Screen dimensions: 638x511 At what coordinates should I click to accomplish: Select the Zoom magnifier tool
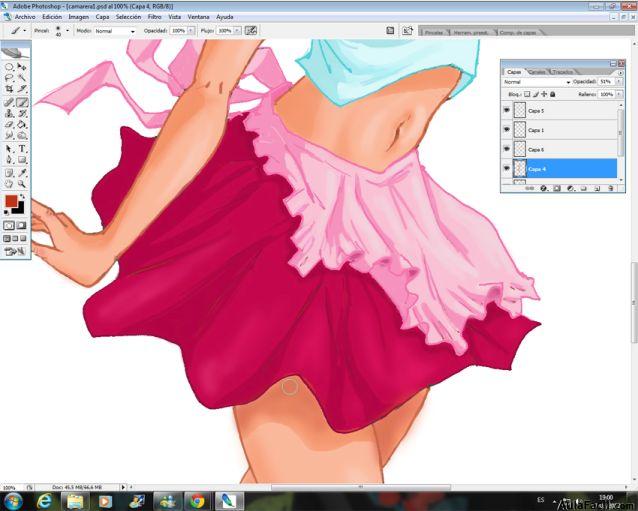tap(22, 184)
